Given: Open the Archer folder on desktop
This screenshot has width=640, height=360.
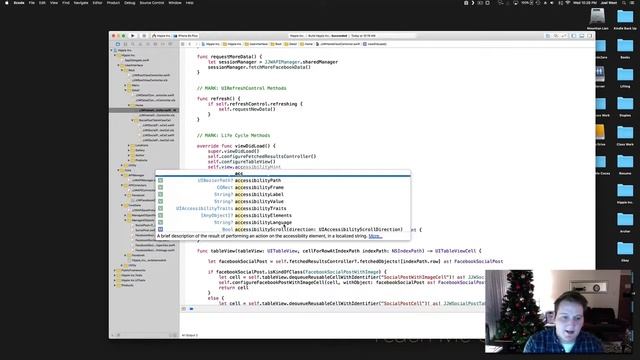Looking at the screenshot, I should point(625,222).
